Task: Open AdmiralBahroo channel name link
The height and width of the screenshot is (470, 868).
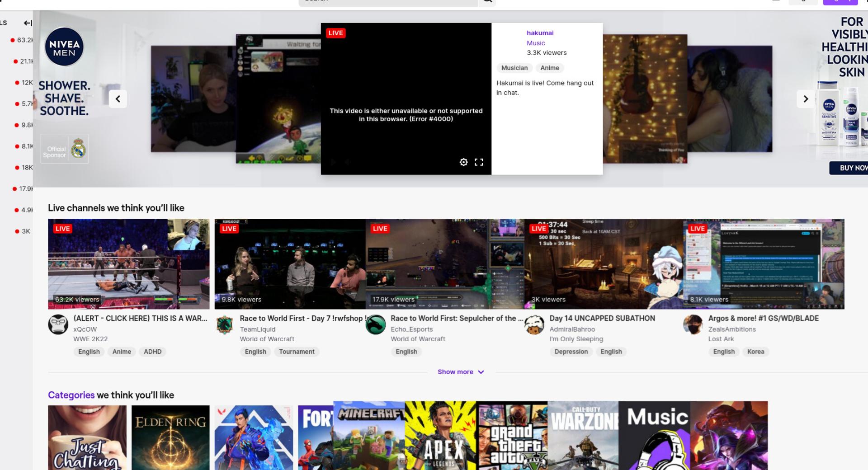Action: [x=572, y=329]
